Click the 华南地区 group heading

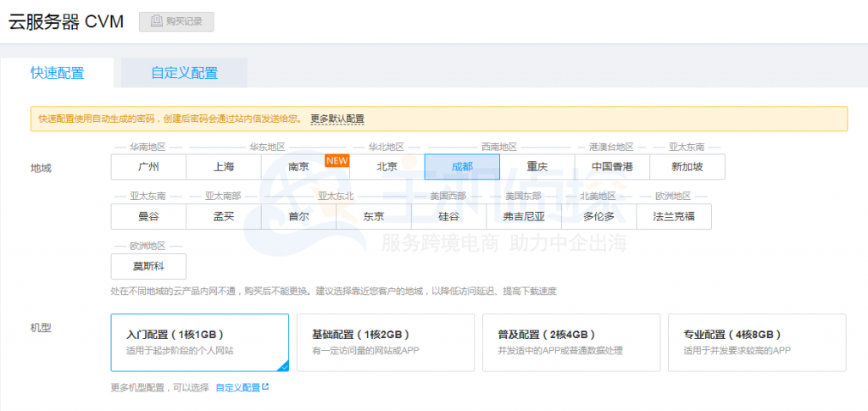[x=147, y=147]
